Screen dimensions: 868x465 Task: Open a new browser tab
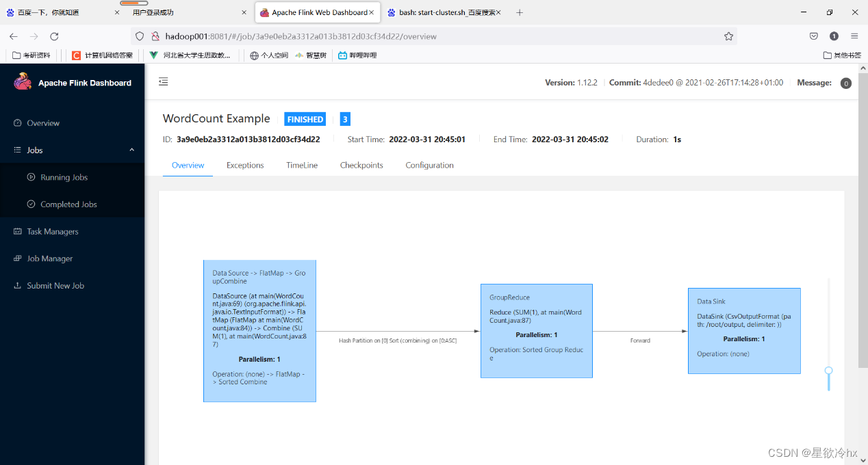tap(520, 12)
